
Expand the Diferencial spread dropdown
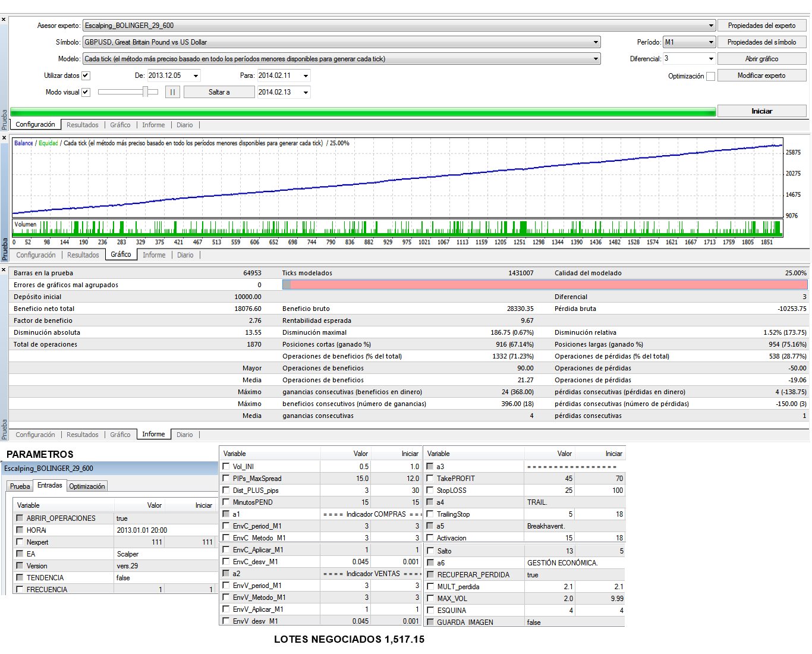tap(710, 59)
